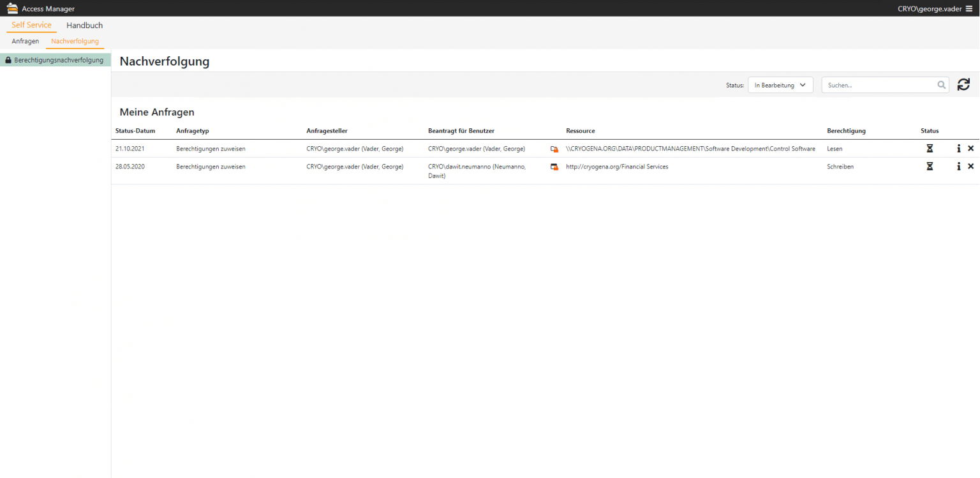Click the folder resource icon for Control Software
Image resolution: width=980 pixels, height=478 pixels.
[x=554, y=149]
